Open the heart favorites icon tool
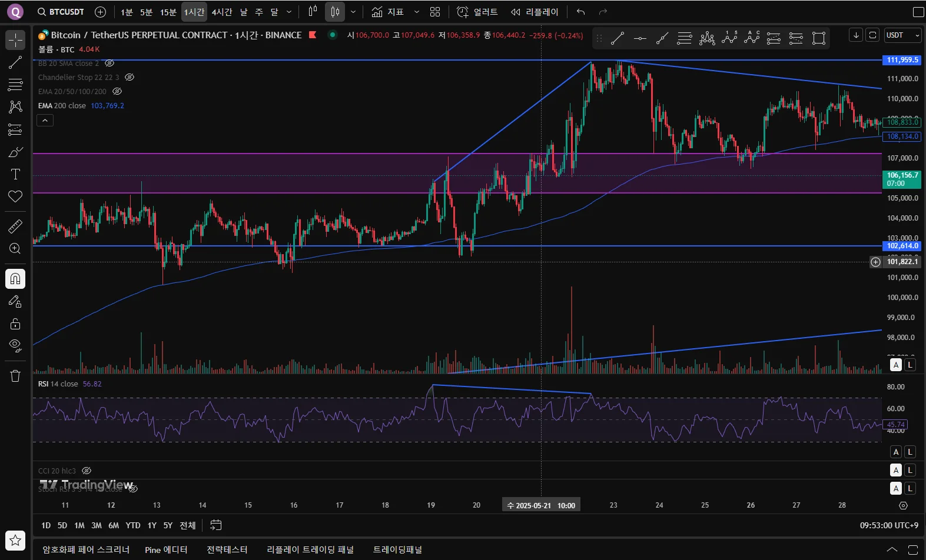Screen dimensions: 926x560 (x=15, y=196)
